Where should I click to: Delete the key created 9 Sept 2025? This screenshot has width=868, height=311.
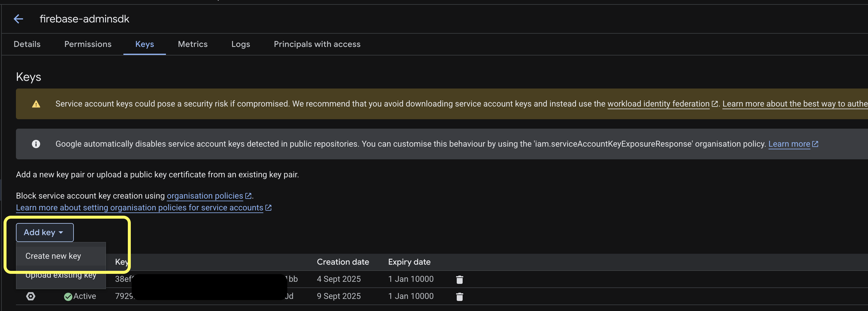(x=459, y=297)
